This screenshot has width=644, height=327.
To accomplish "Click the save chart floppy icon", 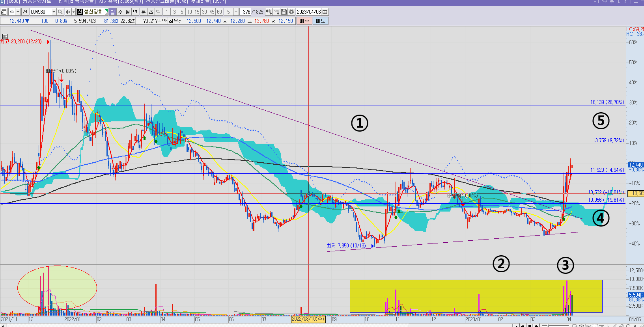I will tap(284, 12).
